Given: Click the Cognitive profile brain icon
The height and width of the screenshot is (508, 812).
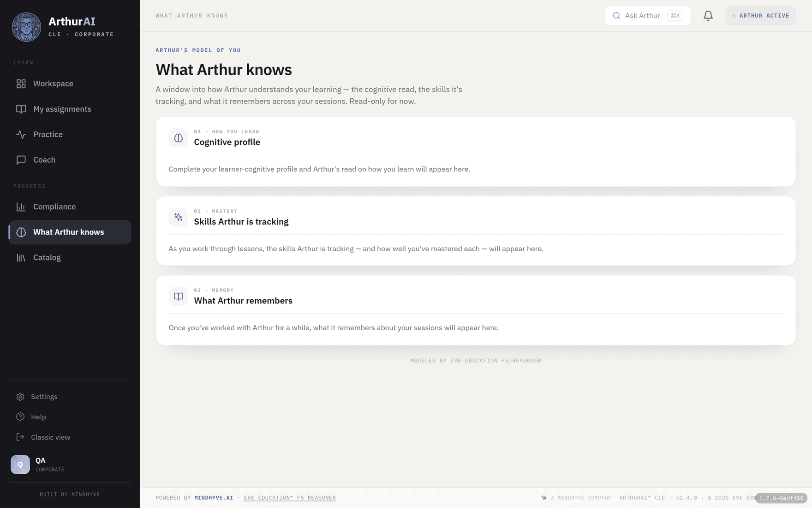Looking at the screenshot, I should coord(178,138).
